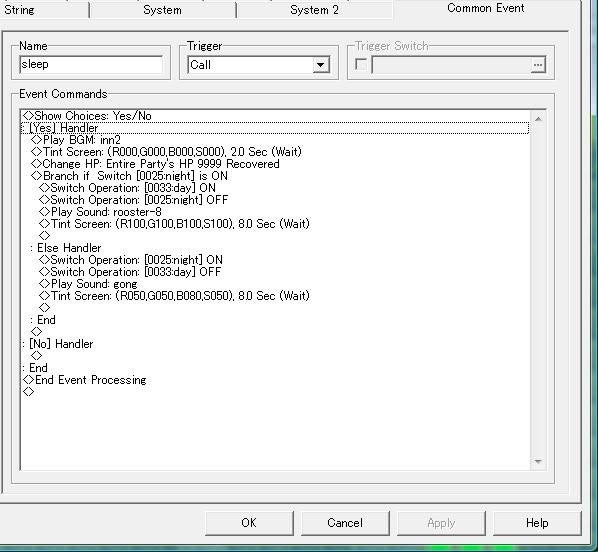This screenshot has width=598, height=552.
Task: Click scrollbar down arrow in Event Commands
Action: point(538,462)
